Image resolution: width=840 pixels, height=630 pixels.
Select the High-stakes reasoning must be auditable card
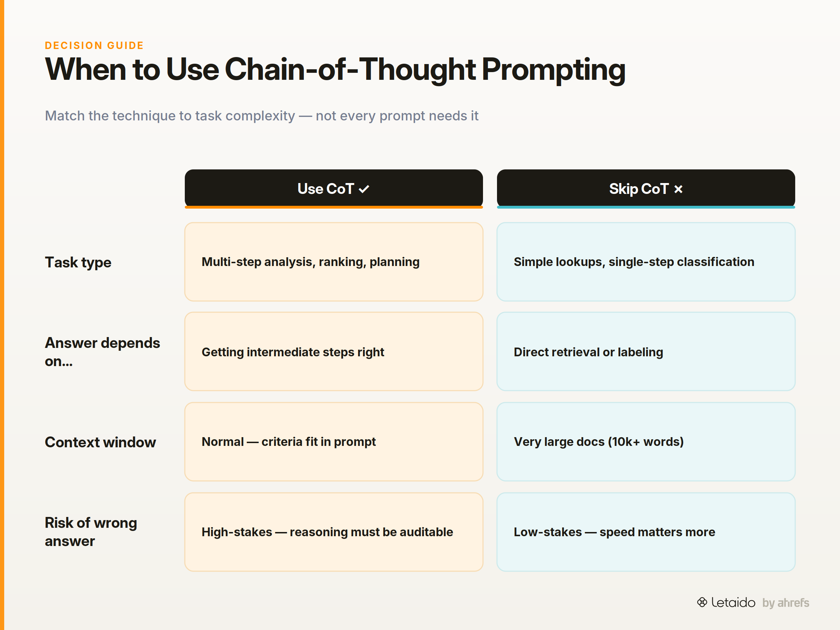[x=334, y=532]
